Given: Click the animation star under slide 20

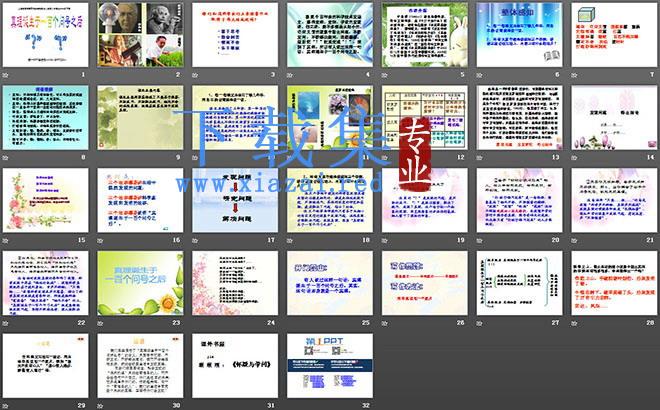Looking at the screenshot, I should click(479, 240).
